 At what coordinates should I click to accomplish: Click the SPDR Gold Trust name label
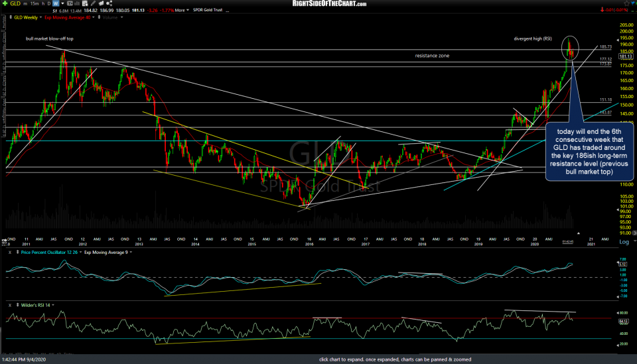(x=208, y=10)
